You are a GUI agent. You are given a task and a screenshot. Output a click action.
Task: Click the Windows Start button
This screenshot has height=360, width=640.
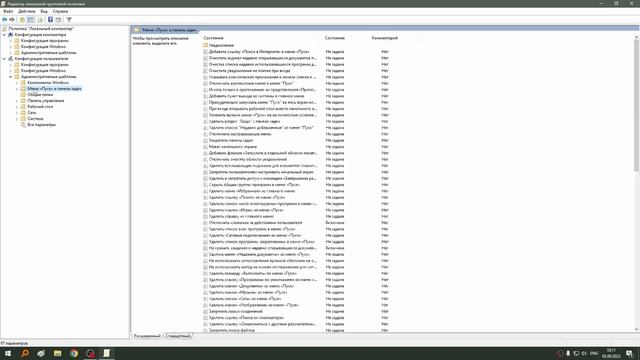pyautogui.click(x=8, y=353)
